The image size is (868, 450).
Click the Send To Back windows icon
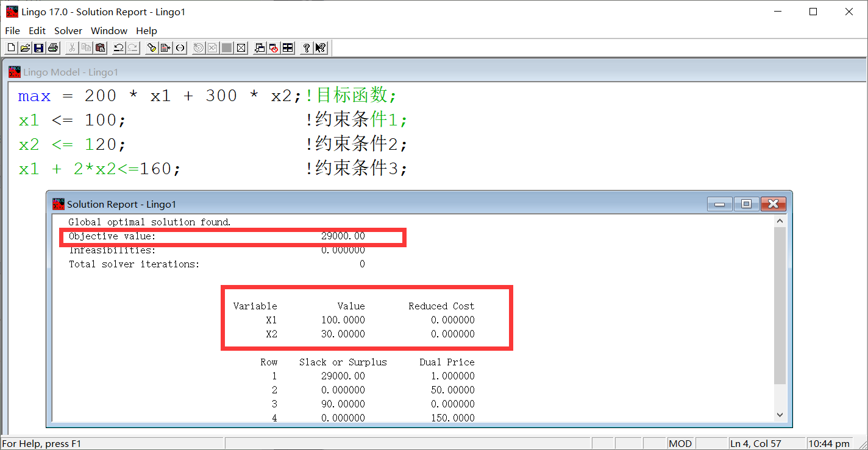tap(260, 47)
